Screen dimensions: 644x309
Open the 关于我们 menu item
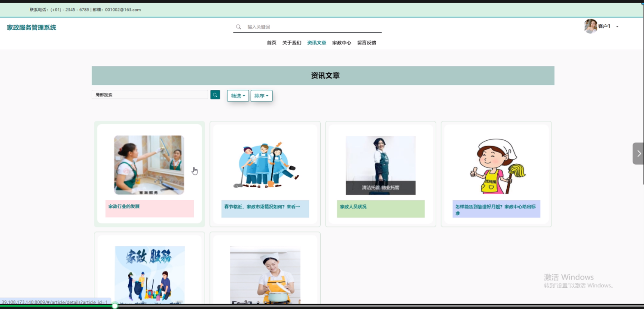click(x=292, y=43)
